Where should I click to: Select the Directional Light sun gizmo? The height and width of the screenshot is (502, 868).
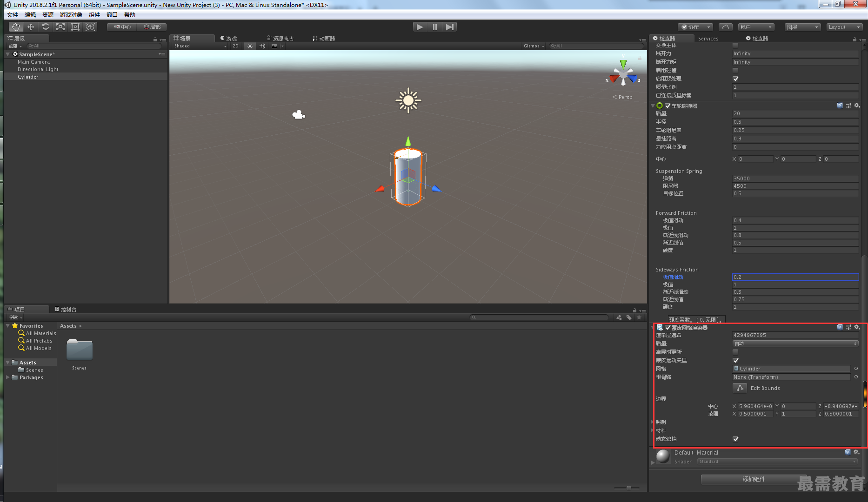[408, 100]
